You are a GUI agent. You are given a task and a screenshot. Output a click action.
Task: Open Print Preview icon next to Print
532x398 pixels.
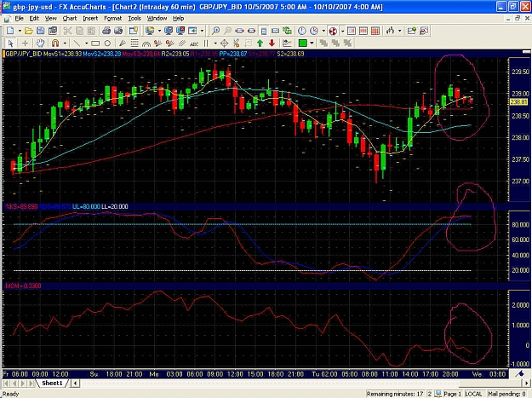pyautogui.click(x=118, y=31)
